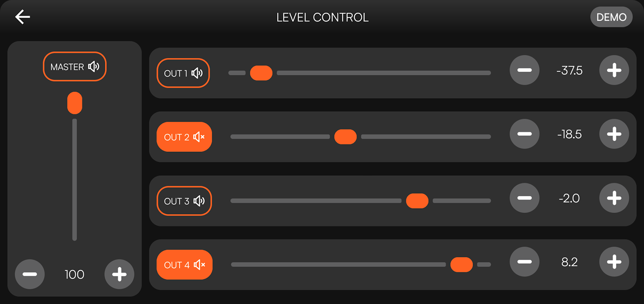
Task: Increase OUT 2 level with plus button
Action: click(614, 134)
